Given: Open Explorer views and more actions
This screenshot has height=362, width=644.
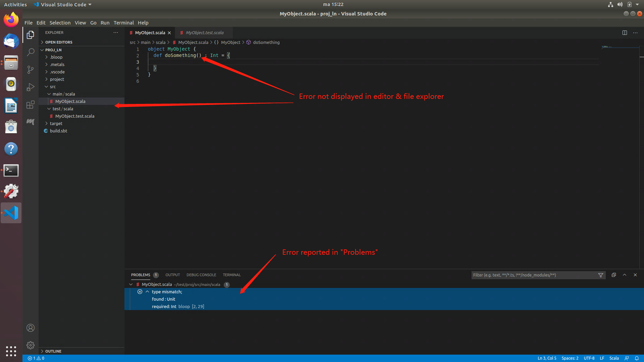Looking at the screenshot, I should pyautogui.click(x=116, y=33).
